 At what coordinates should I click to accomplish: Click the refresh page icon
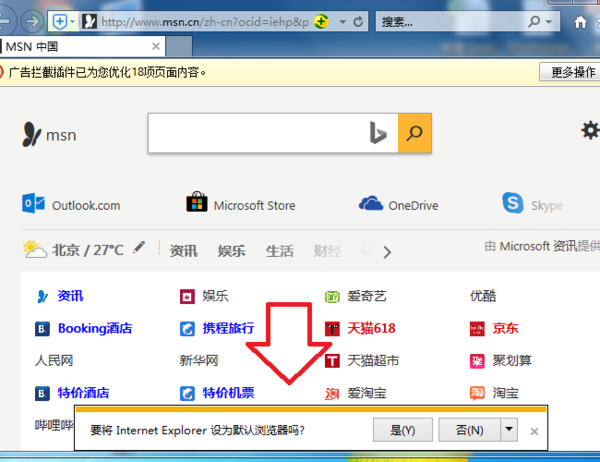pyautogui.click(x=358, y=21)
